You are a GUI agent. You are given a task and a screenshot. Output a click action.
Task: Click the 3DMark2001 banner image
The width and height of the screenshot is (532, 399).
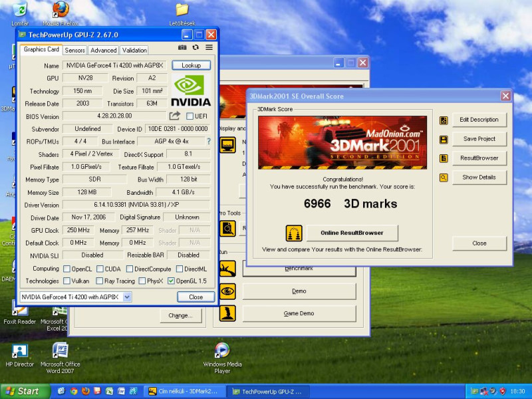click(x=342, y=142)
